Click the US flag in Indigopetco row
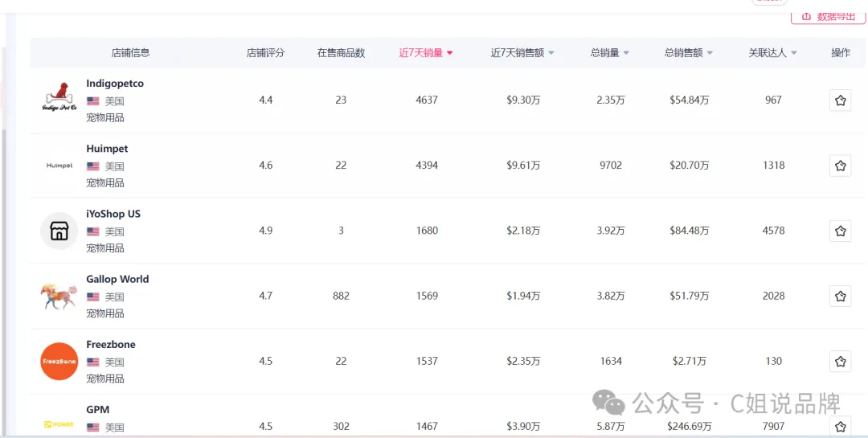The image size is (868, 438). [93, 101]
